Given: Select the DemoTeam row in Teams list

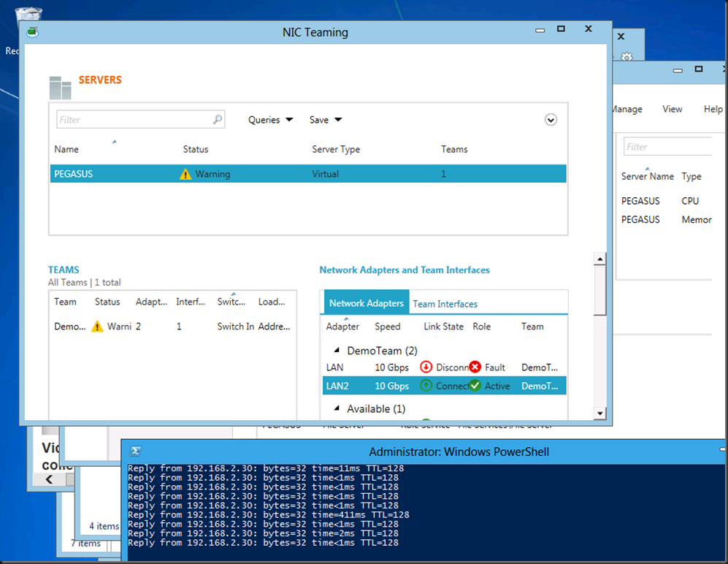Looking at the screenshot, I should pos(172,327).
